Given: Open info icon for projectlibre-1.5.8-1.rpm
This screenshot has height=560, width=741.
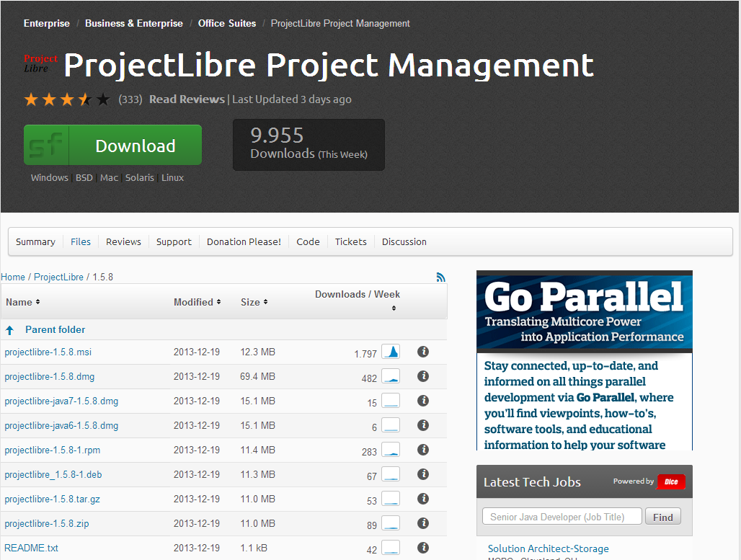Looking at the screenshot, I should 423,450.
